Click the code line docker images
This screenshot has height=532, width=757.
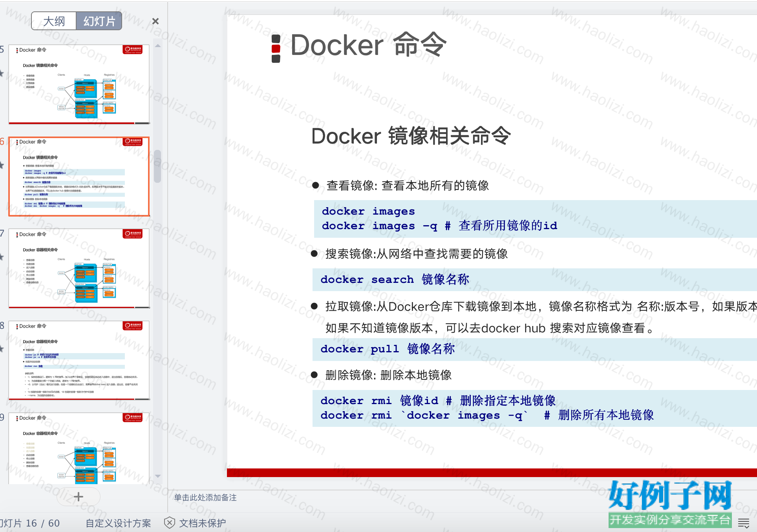(368, 211)
